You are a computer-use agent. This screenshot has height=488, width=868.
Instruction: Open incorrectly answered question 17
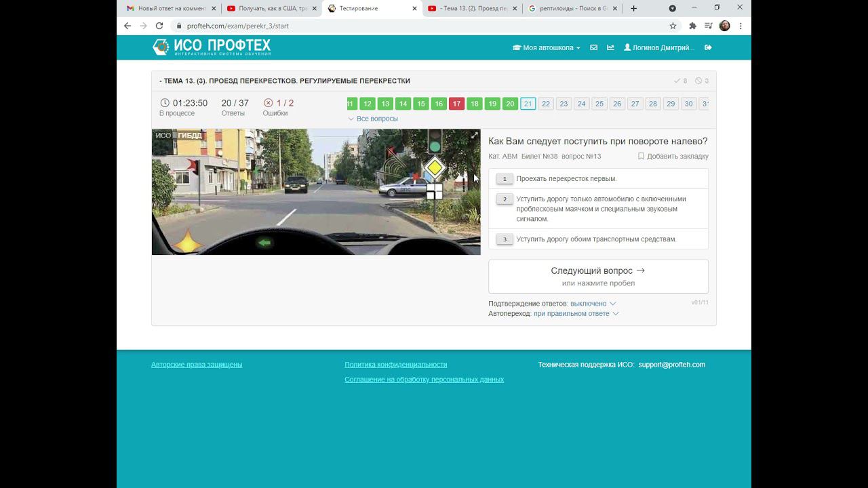(x=456, y=104)
